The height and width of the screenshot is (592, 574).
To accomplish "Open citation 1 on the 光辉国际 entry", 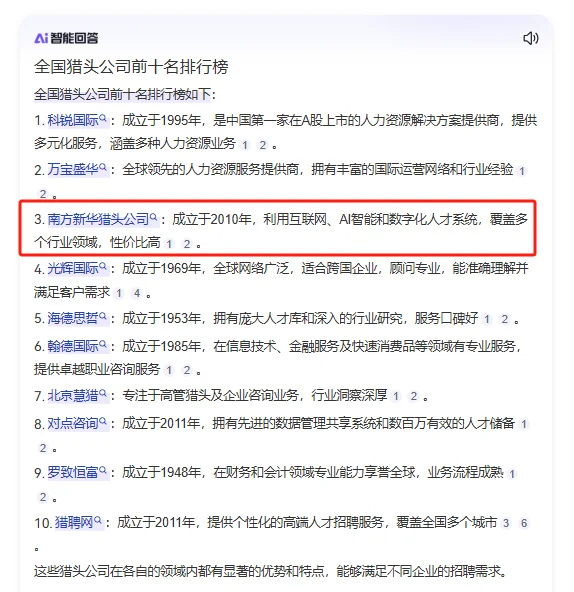I will [119, 293].
